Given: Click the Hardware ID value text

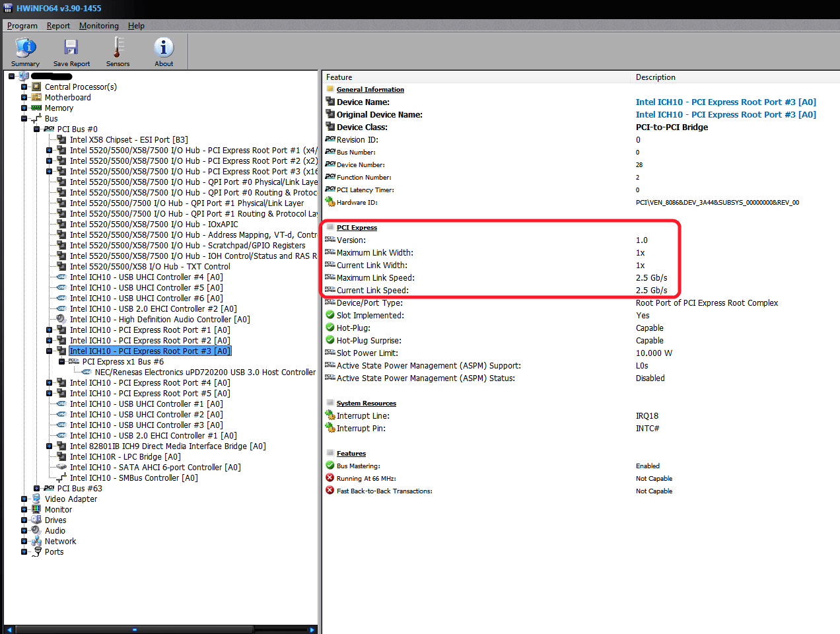Looking at the screenshot, I should [717, 202].
